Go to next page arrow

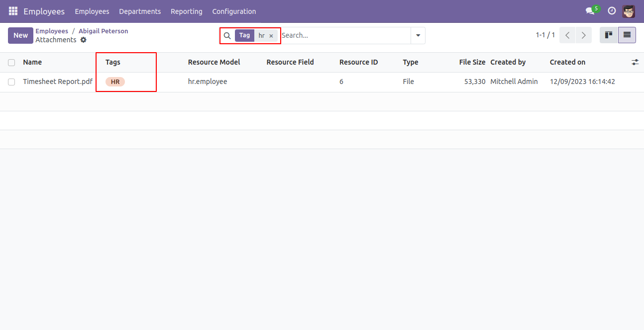tap(583, 35)
